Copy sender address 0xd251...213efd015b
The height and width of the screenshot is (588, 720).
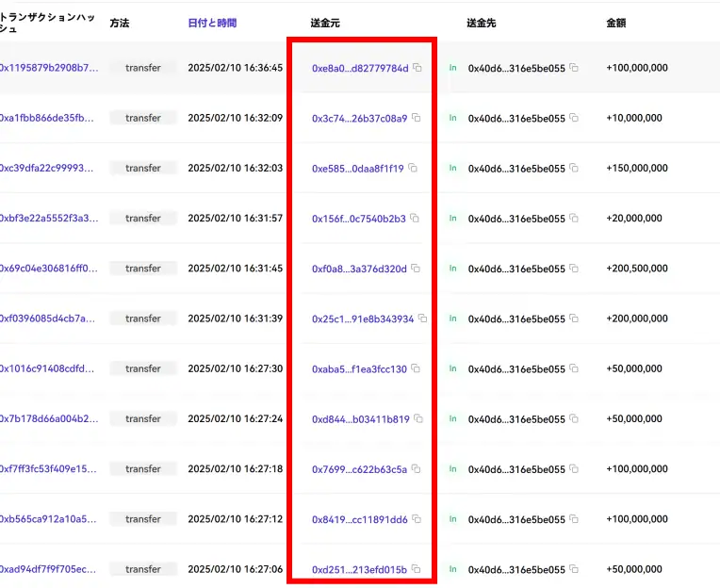(416, 569)
